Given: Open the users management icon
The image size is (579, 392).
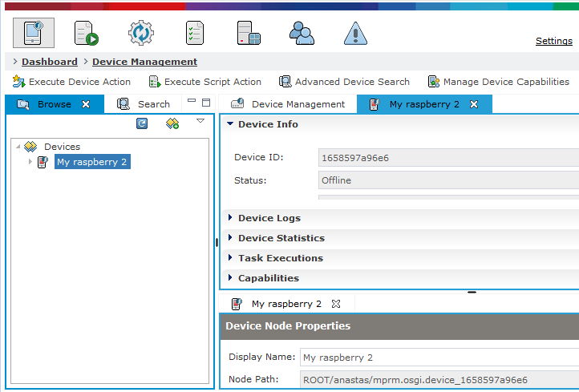Looking at the screenshot, I should click(302, 33).
